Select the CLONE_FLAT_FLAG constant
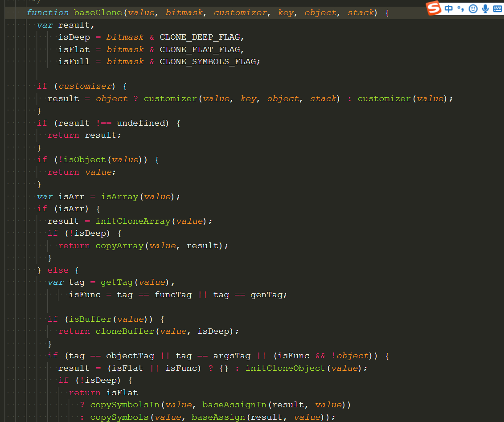Screen dimensions: 504x422 (200, 49)
